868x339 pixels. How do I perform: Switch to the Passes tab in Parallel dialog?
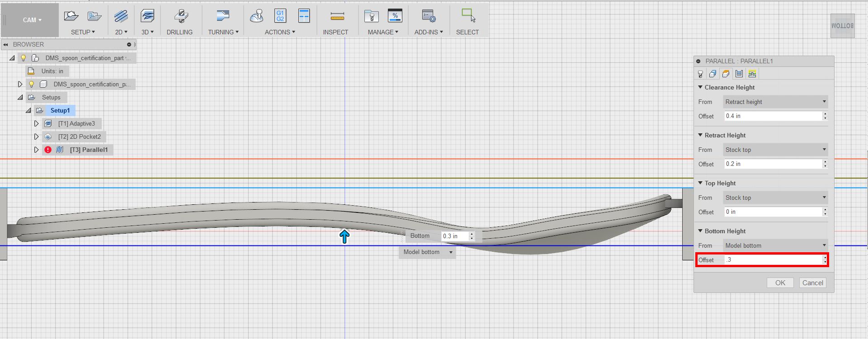pyautogui.click(x=739, y=74)
